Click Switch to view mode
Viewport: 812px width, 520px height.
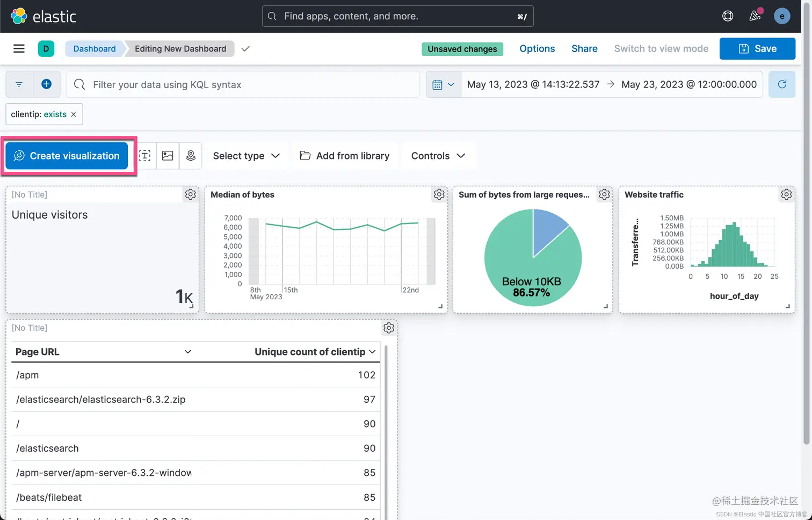(x=661, y=48)
